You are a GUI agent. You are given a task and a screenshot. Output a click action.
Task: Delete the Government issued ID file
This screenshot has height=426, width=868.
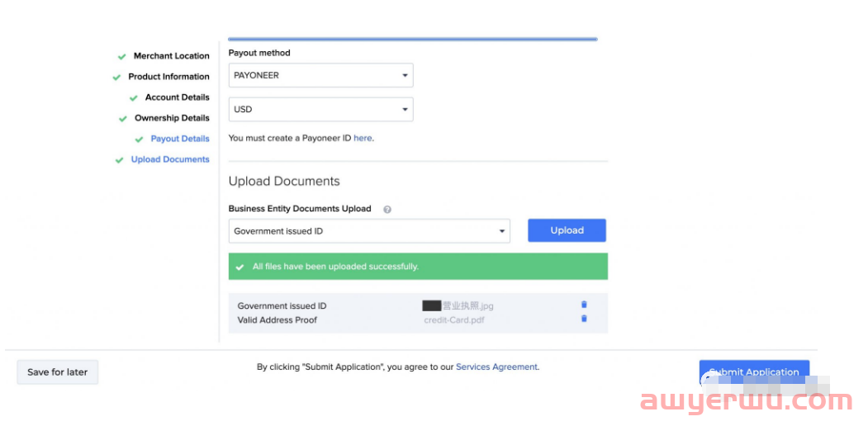coord(584,305)
